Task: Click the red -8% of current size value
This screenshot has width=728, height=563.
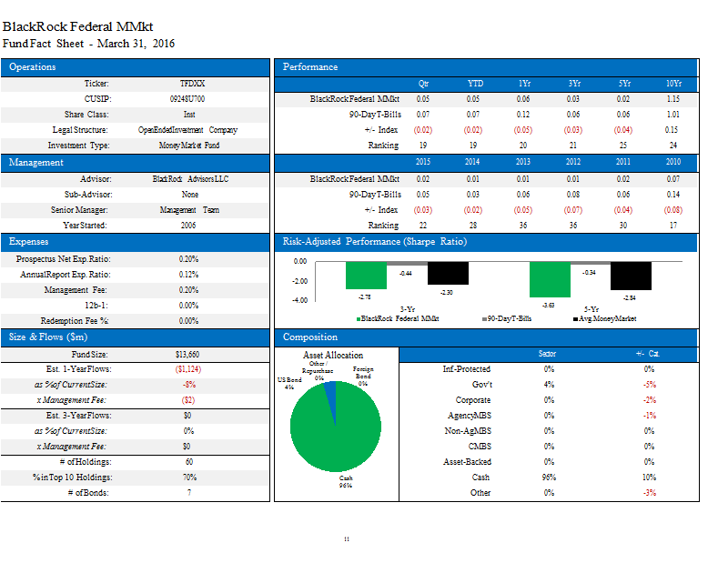Action: pyautogui.click(x=189, y=385)
